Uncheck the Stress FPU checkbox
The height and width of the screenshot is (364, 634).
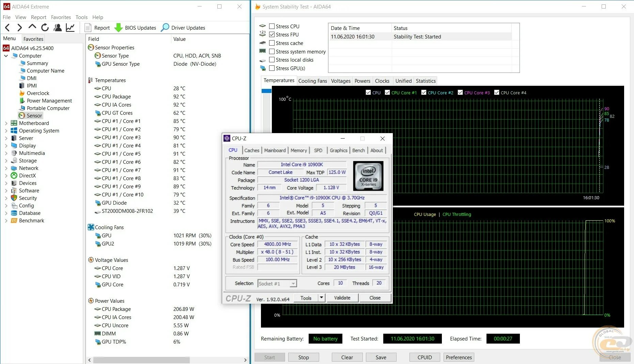pos(272,34)
